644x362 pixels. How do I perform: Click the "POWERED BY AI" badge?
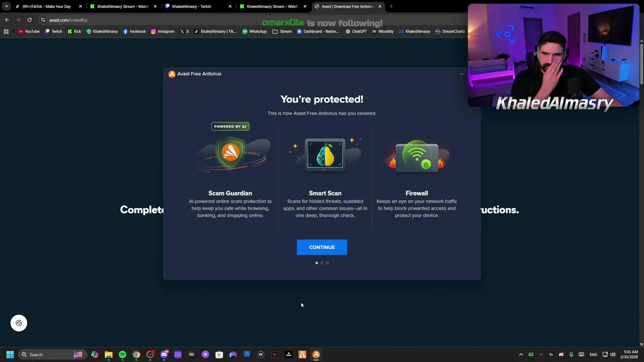230,126
